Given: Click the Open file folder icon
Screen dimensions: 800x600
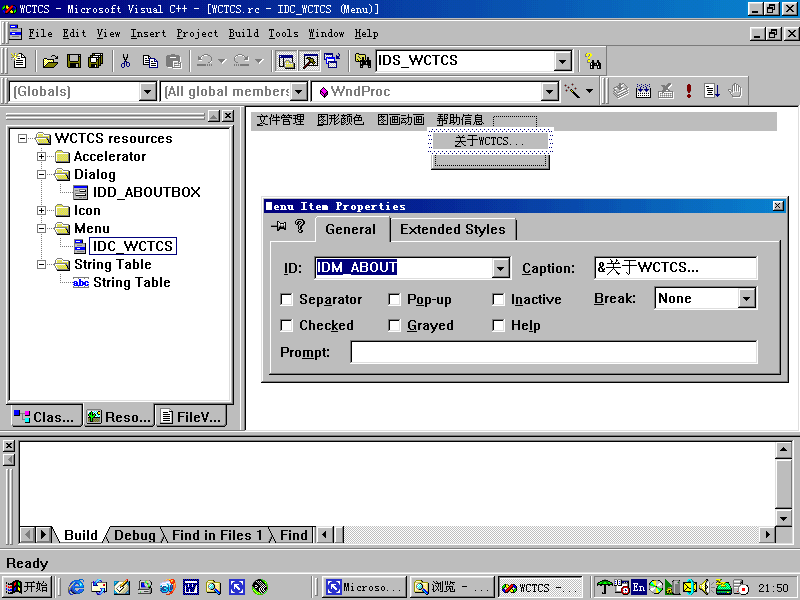Looking at the screenshot, I should pyautogui.click(x=51, y=61).
